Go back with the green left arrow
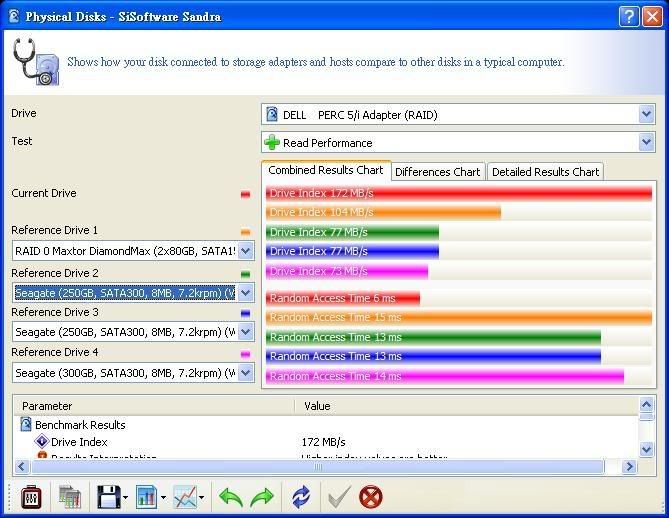The width and height of the screenshot is (669, 518). pyautogui.click(x=230, y=498)
